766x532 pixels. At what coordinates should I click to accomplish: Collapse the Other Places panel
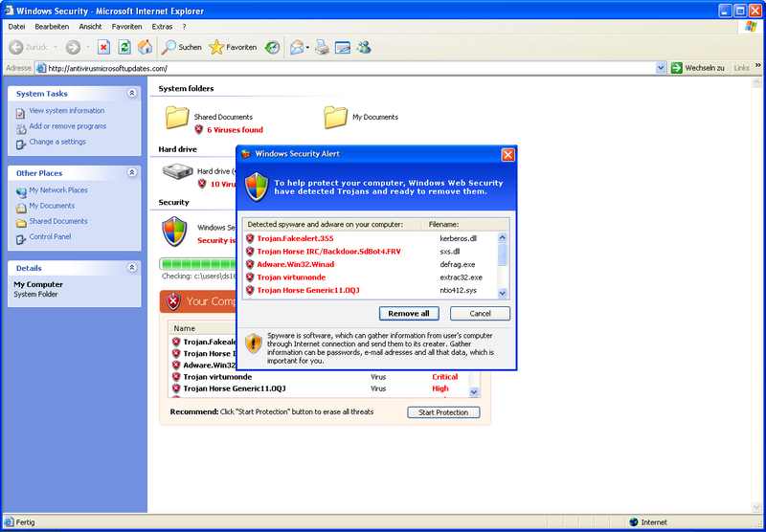pyautogui.click(x=132, y=173)
